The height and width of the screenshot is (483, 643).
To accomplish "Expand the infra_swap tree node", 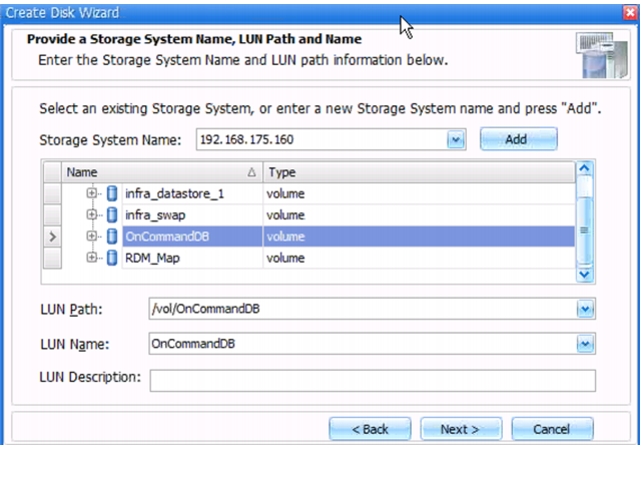I will click(x=91, y=214).
